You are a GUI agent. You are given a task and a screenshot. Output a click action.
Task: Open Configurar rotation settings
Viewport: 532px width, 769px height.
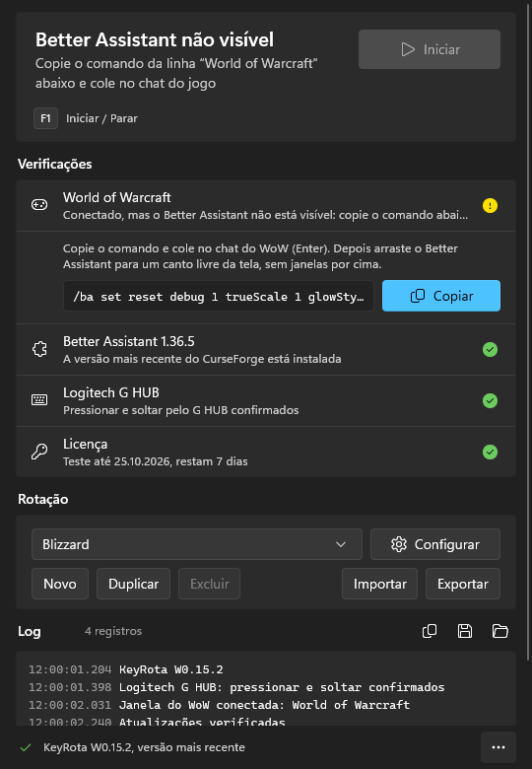435,544
